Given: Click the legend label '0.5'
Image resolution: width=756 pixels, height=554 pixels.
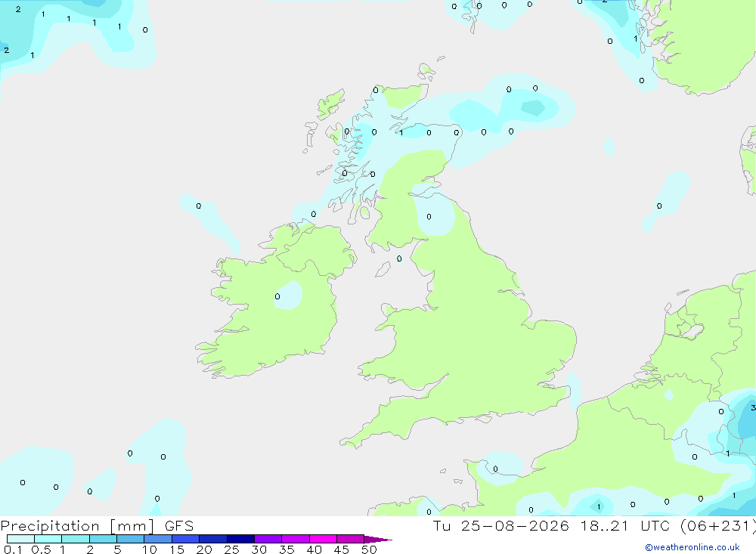Looking at the screenshot, I should pos(41,549).
